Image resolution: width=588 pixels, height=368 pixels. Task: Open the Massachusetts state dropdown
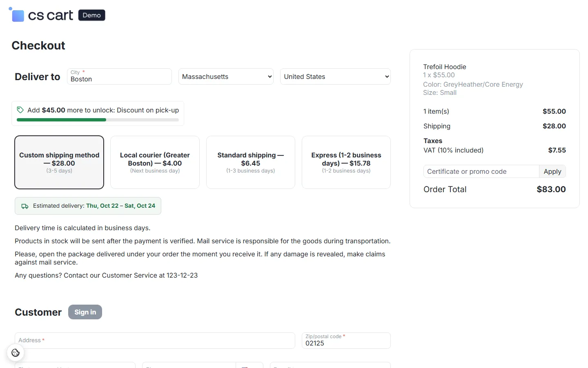[226, 76]
